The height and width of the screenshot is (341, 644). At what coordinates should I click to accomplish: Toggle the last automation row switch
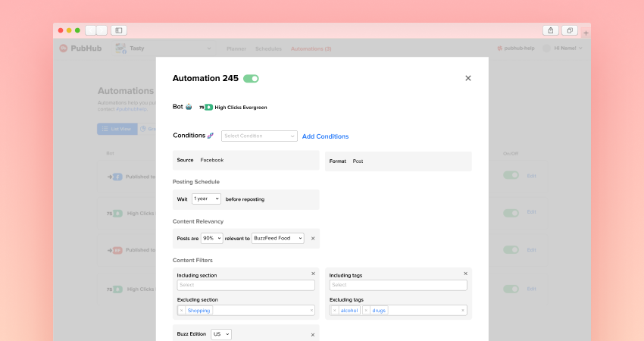511,289
